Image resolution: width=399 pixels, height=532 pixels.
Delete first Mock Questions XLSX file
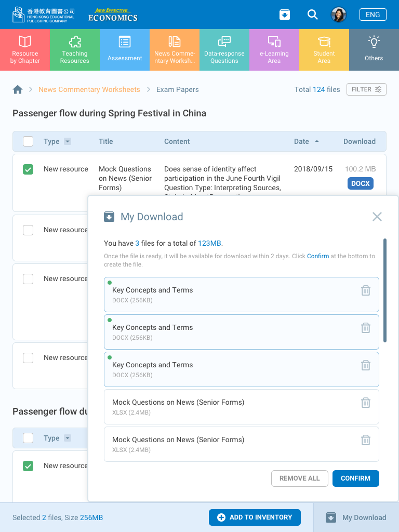point(366,403)
